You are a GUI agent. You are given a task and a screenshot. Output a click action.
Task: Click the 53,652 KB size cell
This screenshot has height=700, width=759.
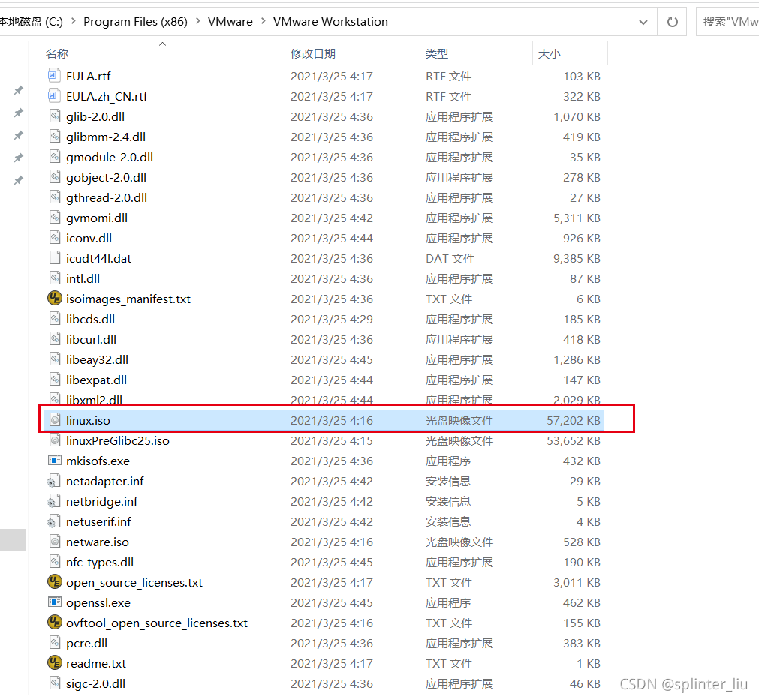tap(574, 440)
